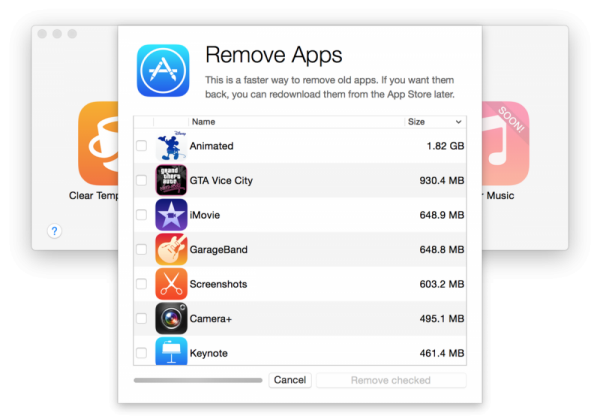
Task: Click the GTA Vice City app icon
Action: (x=171, y=180)
